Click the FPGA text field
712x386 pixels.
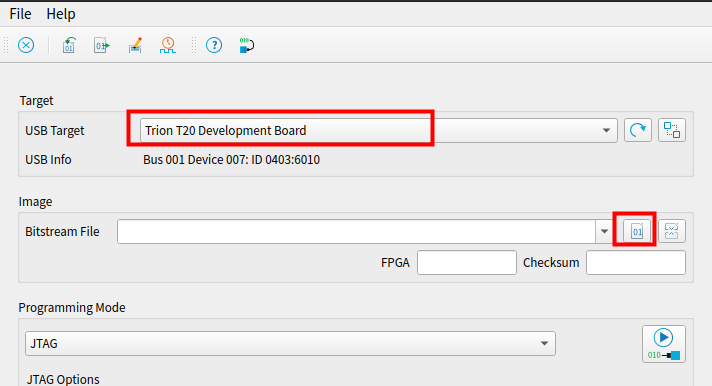(x=467, y=262)
